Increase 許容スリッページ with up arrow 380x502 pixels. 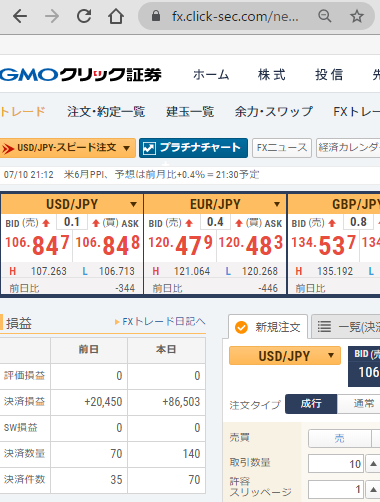[373, 489]
